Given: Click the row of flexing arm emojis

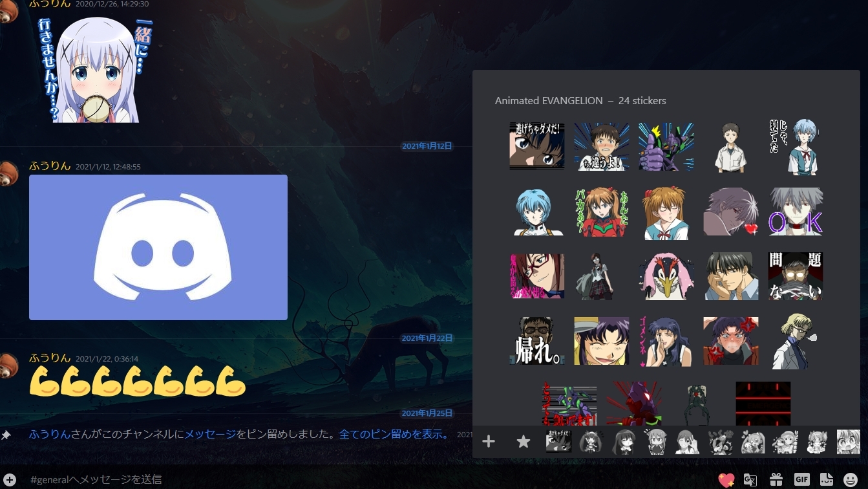Looking at the screenshot, I should 138,382.
